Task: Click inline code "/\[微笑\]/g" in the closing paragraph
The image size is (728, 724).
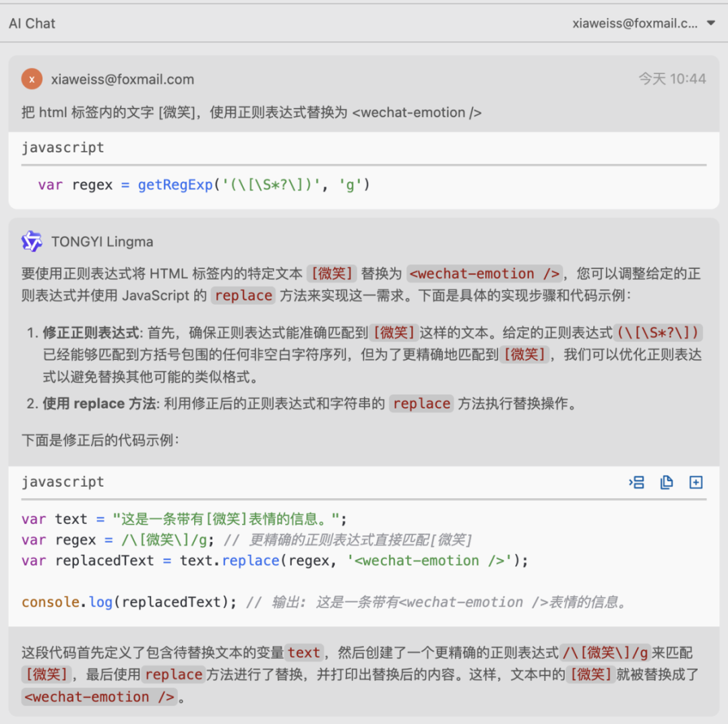Action: (605, 653)
